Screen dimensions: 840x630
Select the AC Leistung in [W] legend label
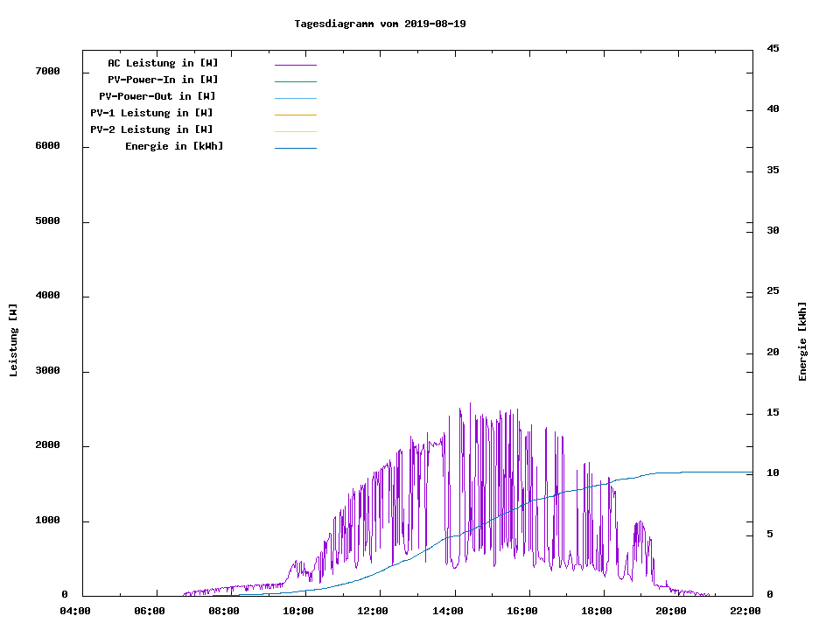(163, 63)
